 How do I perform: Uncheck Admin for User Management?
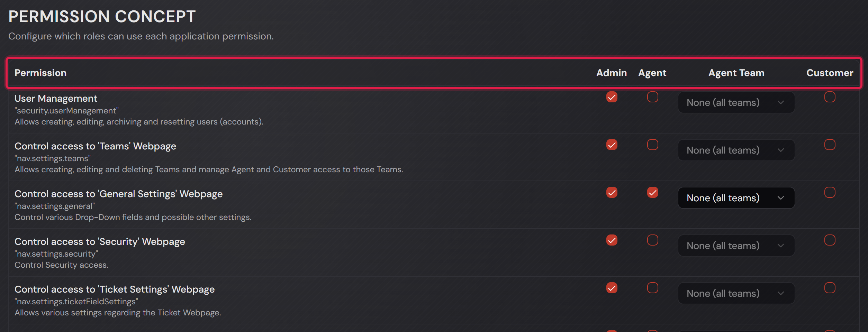[612, 97]
